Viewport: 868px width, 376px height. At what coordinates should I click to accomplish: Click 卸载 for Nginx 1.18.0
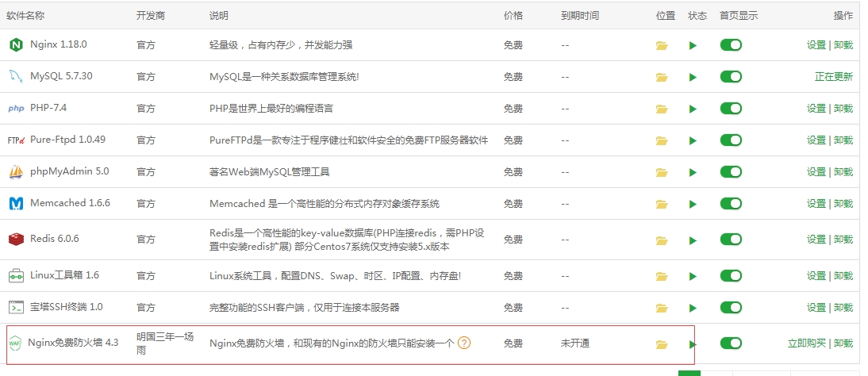[x=843, y=45]
